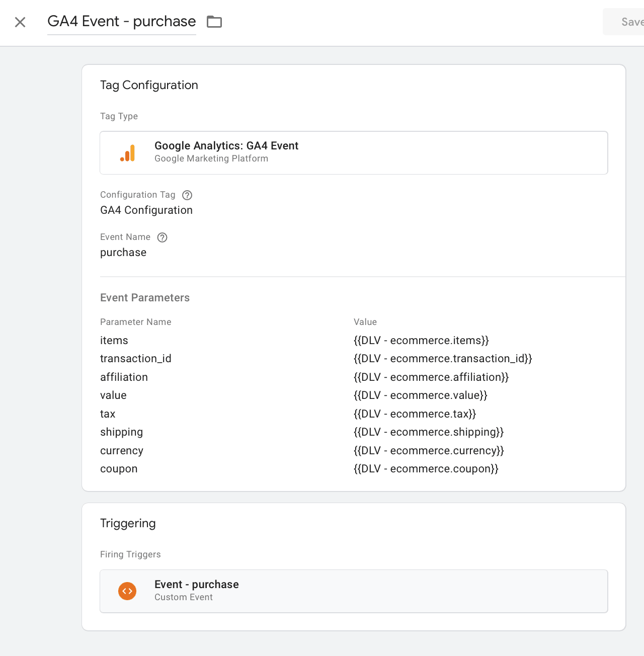Click the Tag Configuration heading
The width and height of the screenshot is (644, 656).
click(x=149, y=85)
